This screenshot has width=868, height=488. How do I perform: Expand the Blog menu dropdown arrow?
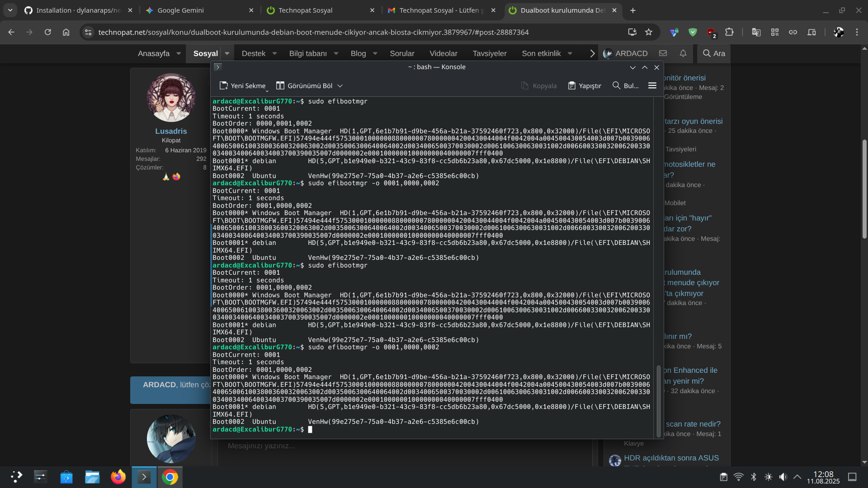tap(375, 53)
